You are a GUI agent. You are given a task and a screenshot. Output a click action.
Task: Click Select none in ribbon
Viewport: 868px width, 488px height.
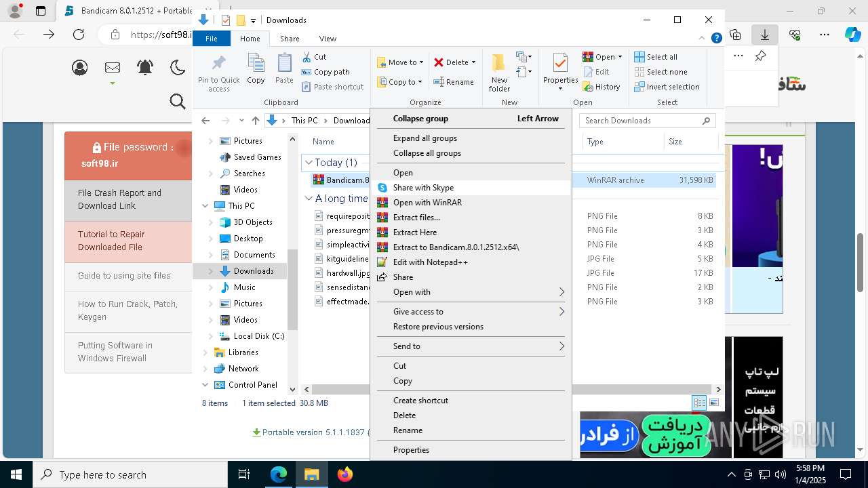660,72
